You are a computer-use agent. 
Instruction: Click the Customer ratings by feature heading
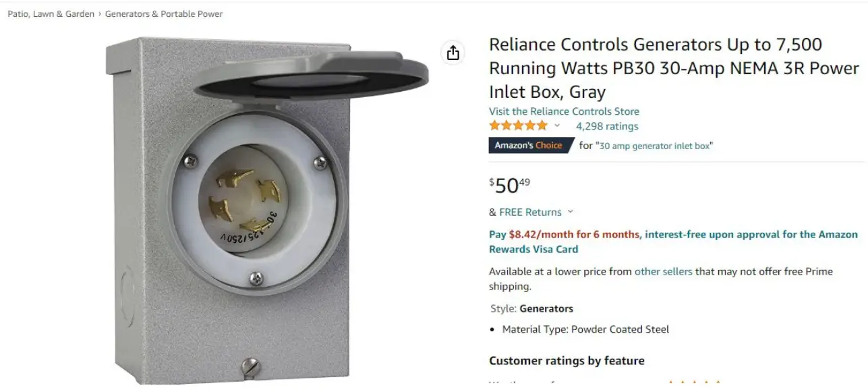567,361
